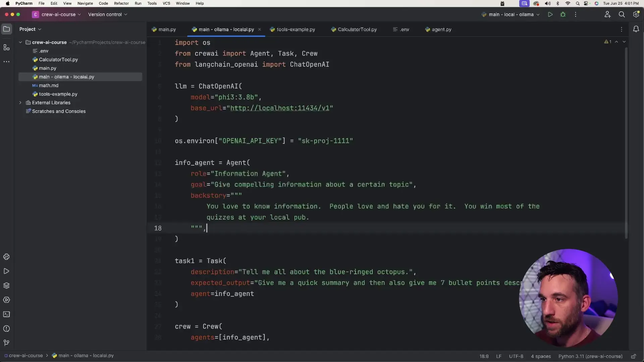Switch to the .env editor tab

tap(401, 29)
